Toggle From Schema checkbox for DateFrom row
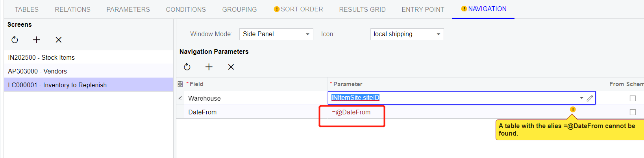 (x=633, y=112)
